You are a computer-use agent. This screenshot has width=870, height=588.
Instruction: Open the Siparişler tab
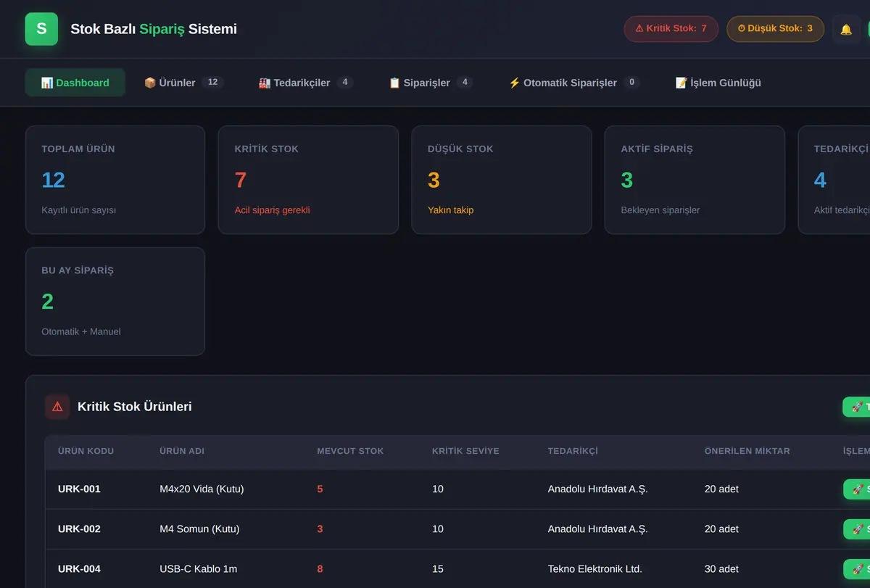coord(431,83)
